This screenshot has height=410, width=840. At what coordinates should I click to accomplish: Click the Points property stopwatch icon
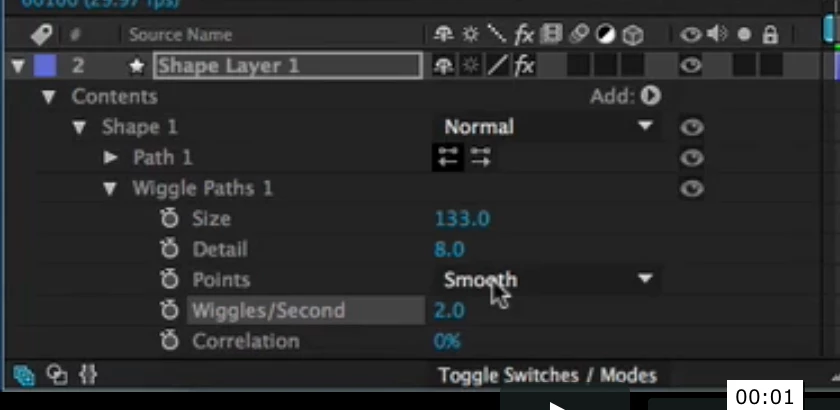pyautogui.click(x=169, y=280)
